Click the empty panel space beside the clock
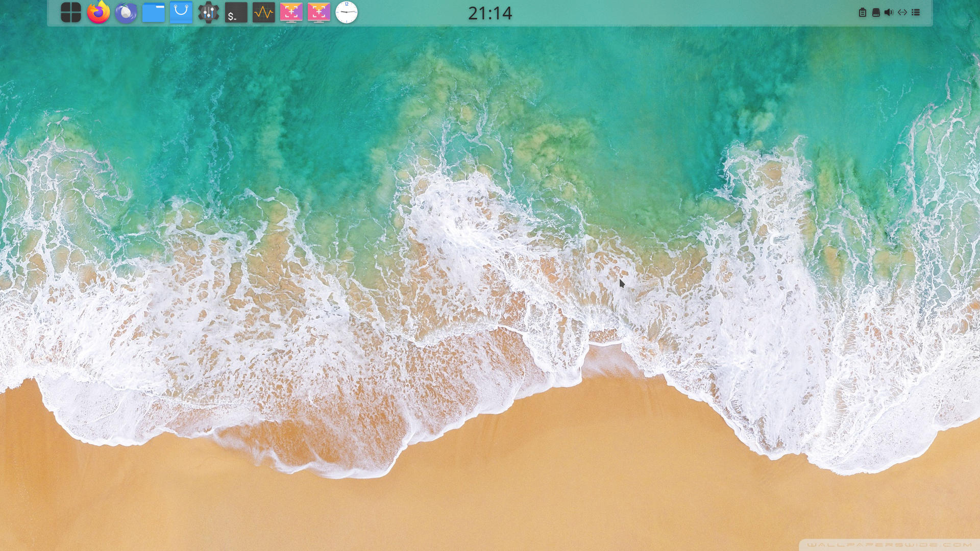980x551 pixels. (x=664, y=13)
